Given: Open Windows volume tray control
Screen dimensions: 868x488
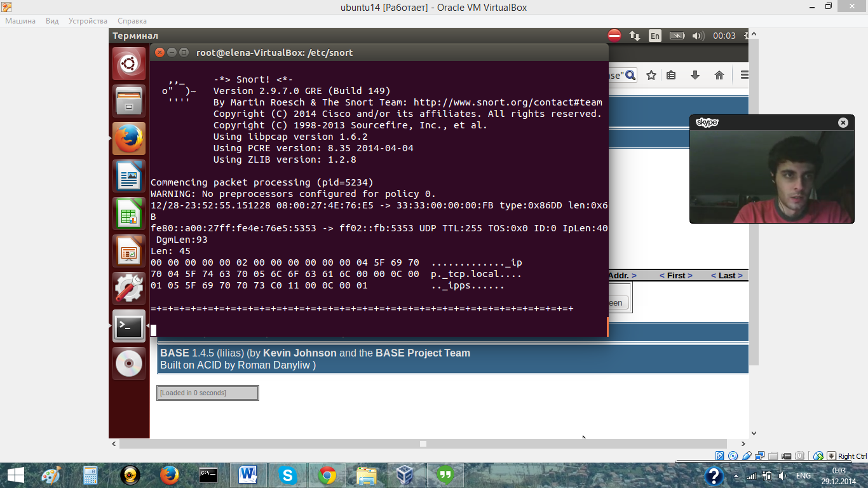Looking at the screenshot, I should point(782,476).
